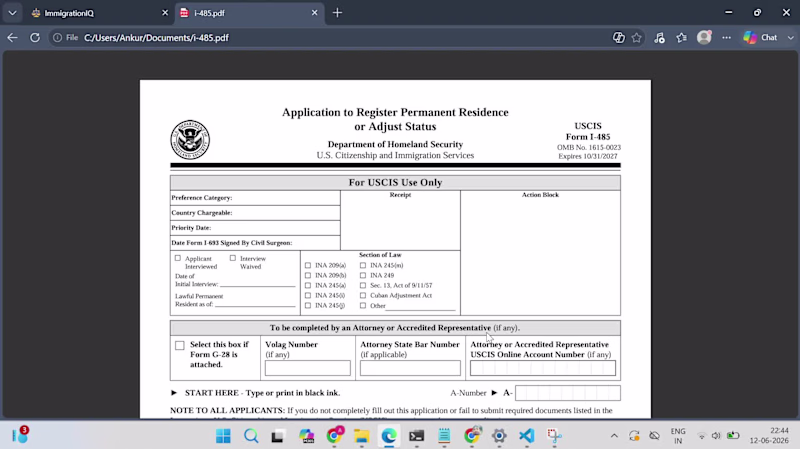The image size is (800, 449).
Task: Expand the arrow next to Chat
Action: [x=790, y=38]
